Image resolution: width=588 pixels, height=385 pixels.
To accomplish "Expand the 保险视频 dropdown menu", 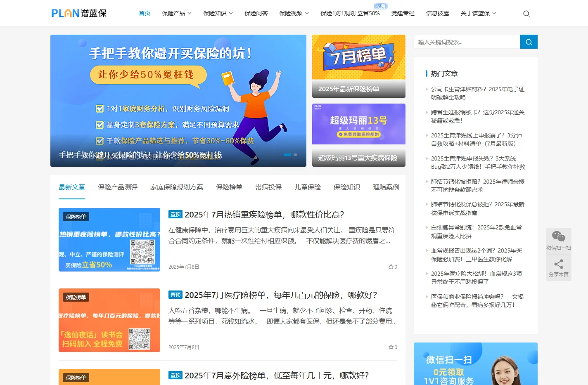I will tap(294, 13).
